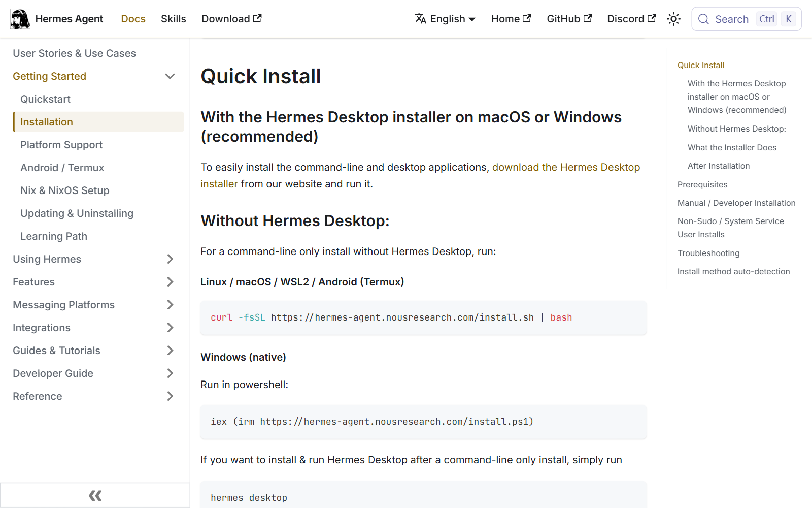The height and width of the screenshot is (508, 812).
Task: Select the Installation sidebar item
Action: click(x=98, y=122)
